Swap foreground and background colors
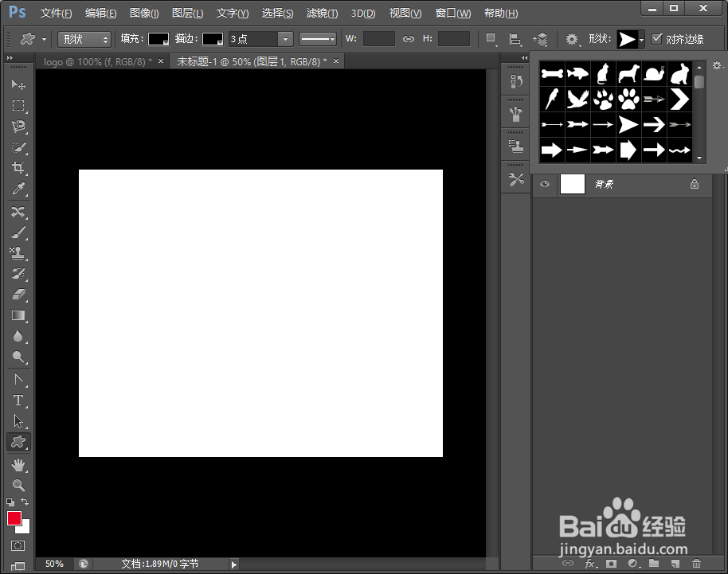The width and height of the screenshot is (728, 574). coord(25,502)
